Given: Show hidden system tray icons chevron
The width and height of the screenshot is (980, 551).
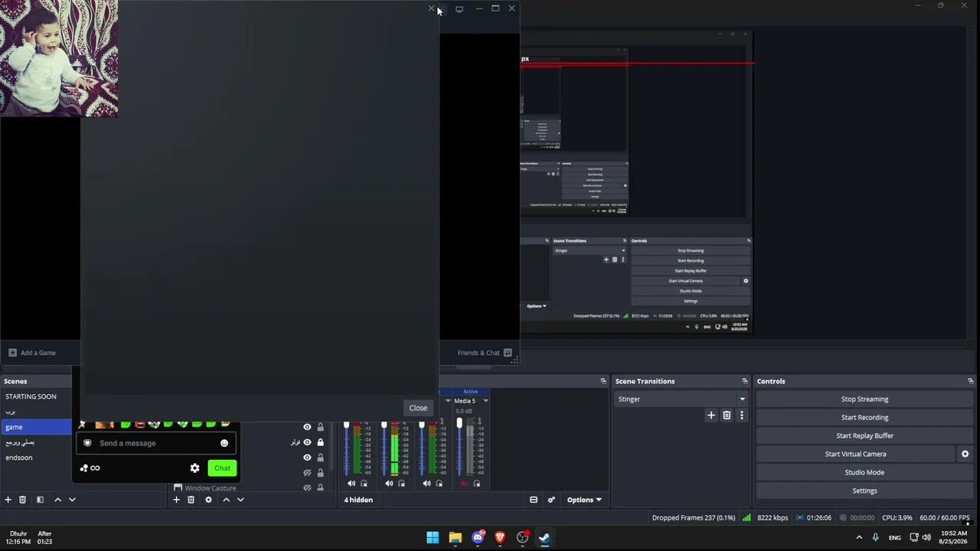Looking at the screenshot, I should (x=859, y=537).
